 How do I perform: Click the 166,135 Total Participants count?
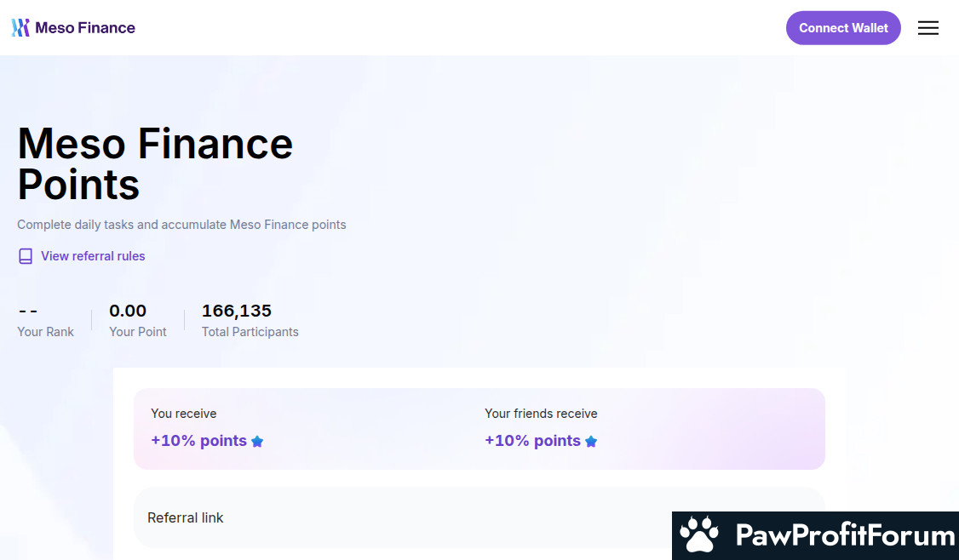[x=237, y=311]
